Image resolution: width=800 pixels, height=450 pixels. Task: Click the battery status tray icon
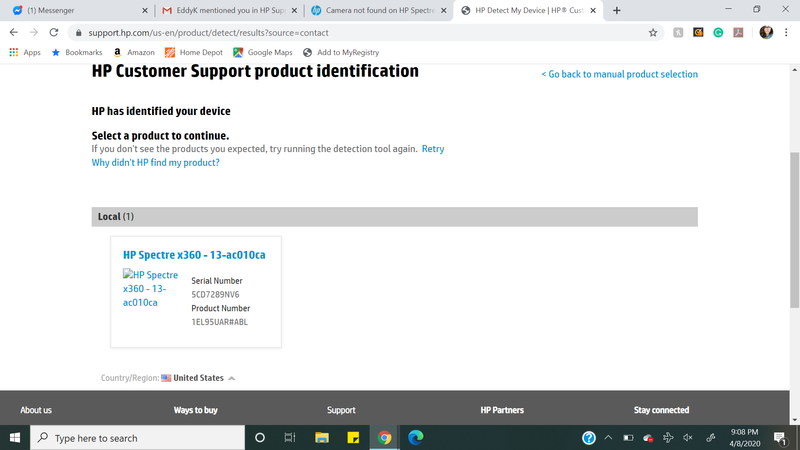(x=628, y=438)
